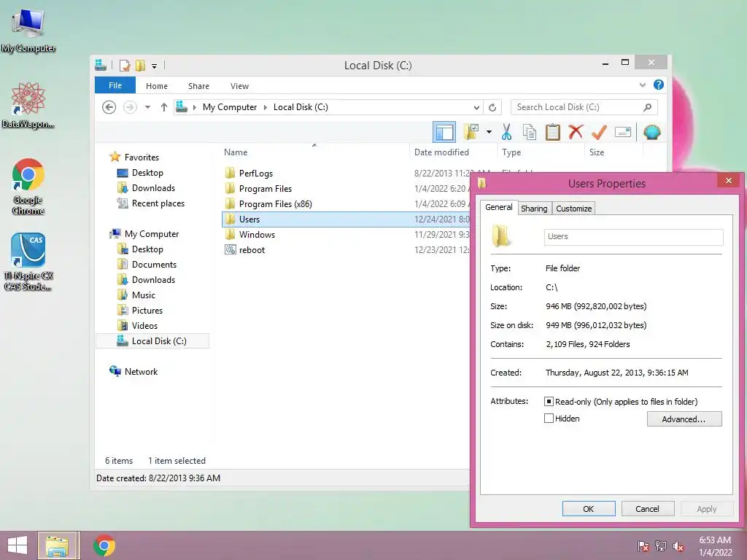The image size is (747, 560).
Task: Select the General tab in Users Properties
Action: pyautogui.click(x=499, y=207)
